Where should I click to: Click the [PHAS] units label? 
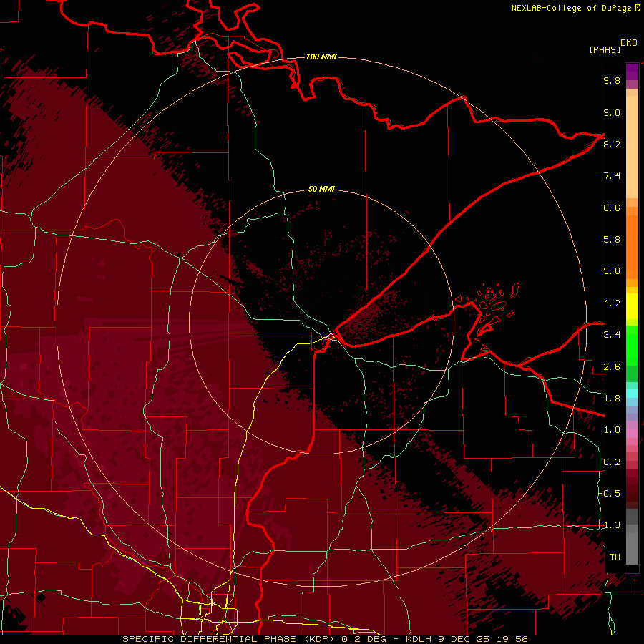605,49
